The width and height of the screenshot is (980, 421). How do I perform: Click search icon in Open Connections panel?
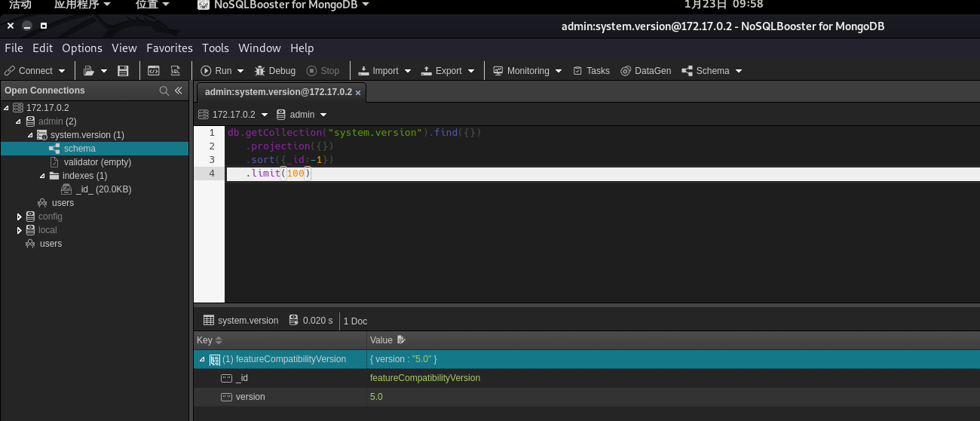[164, 91]
